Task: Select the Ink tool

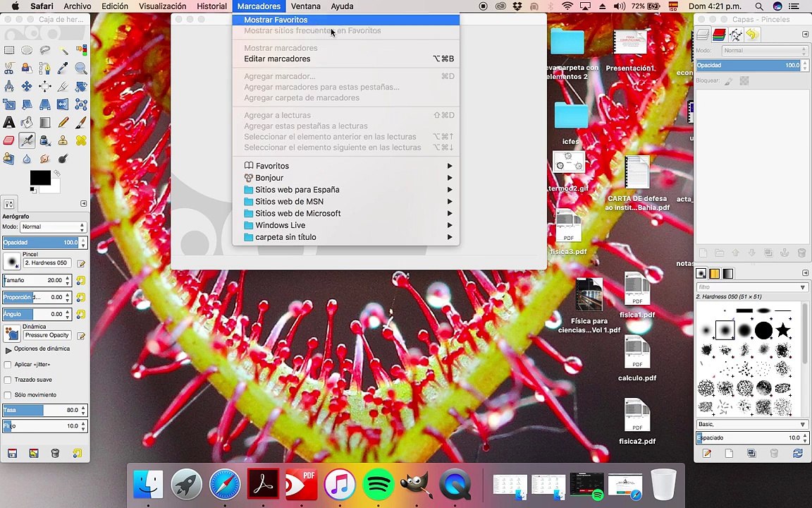Action: pos(45,140)
